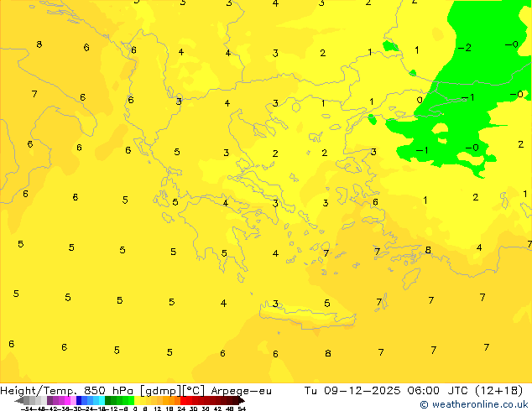This screenshot has width=532, height=411.
Task: Click the '850 hPa' level label
Action: pyautogui.click(x=110, y=391)
